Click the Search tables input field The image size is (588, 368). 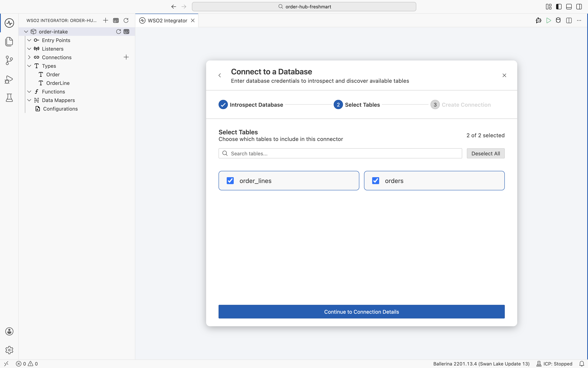tap(340, 153)
